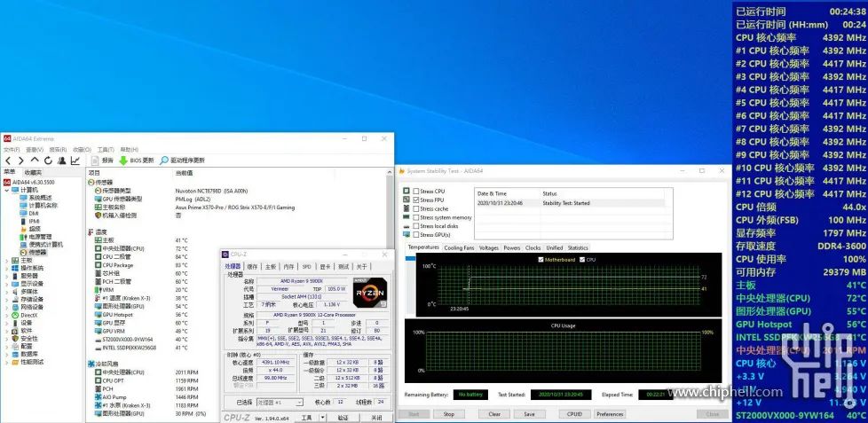
Task: Enable the Stress GPU(s) checkbox
Action: coord(415,235)
